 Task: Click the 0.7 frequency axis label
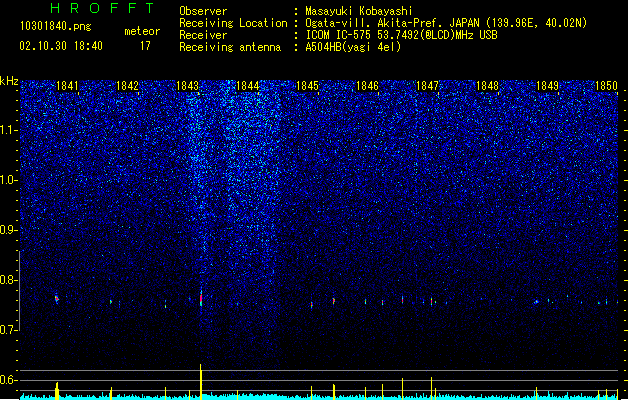coord(9,330)
